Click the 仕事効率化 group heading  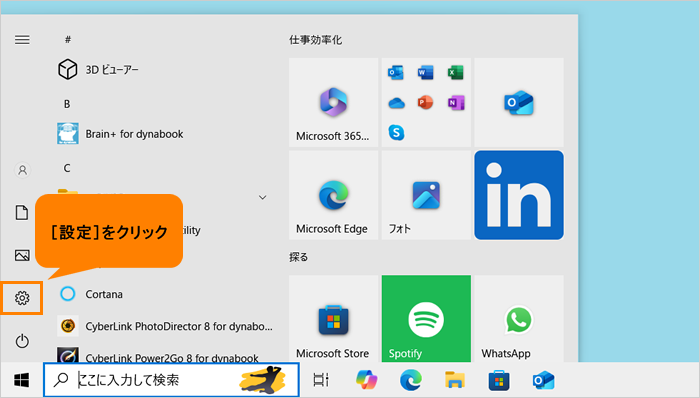click(x=316, y=40)
